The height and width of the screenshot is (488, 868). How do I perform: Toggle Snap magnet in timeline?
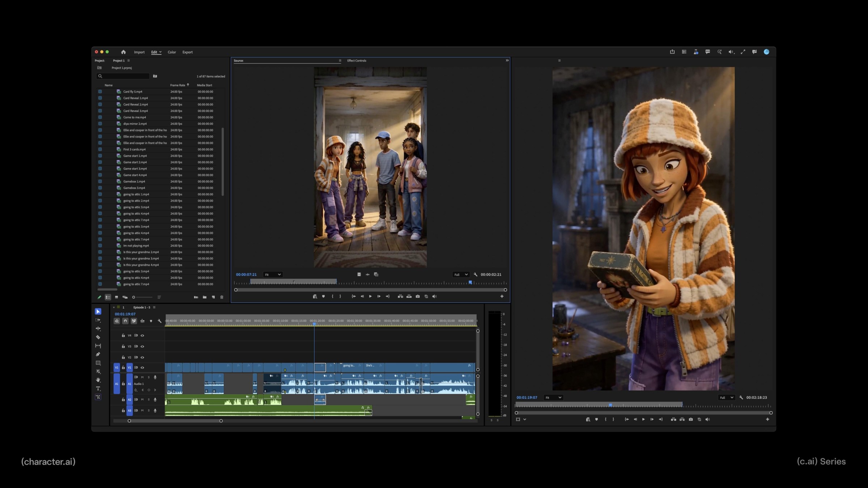point(125,321)
